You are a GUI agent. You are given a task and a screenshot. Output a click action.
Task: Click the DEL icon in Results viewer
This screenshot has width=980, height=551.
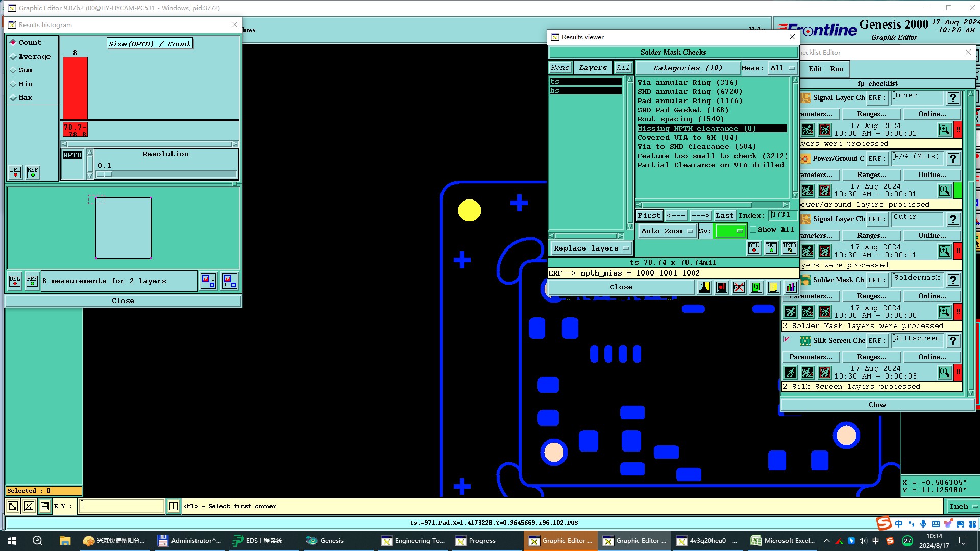(753, 248)
